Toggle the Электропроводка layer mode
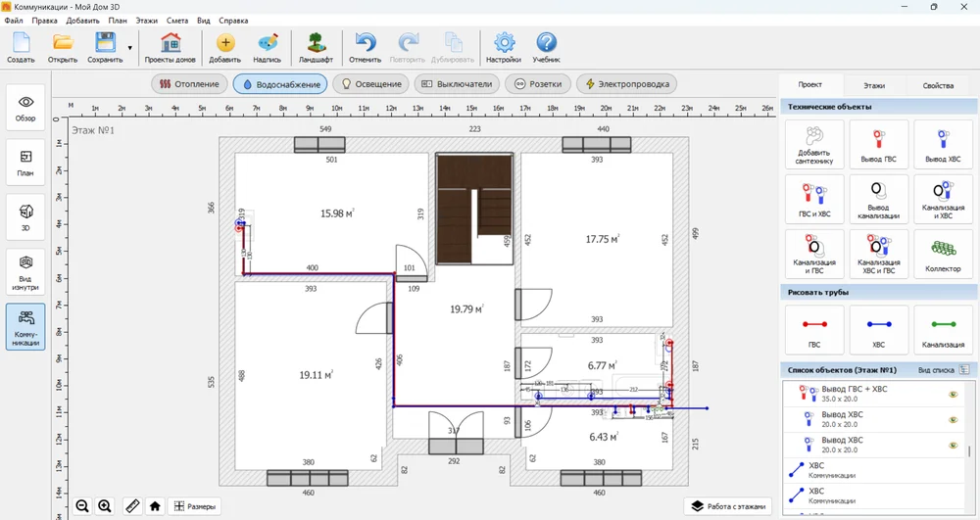Screen dimensions: 980x520 tap(627, 84)
